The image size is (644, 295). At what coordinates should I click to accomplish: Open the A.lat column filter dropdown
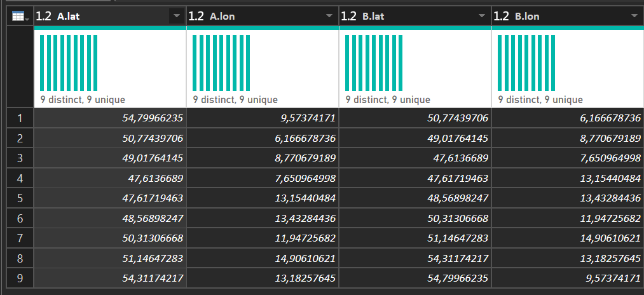177,16
